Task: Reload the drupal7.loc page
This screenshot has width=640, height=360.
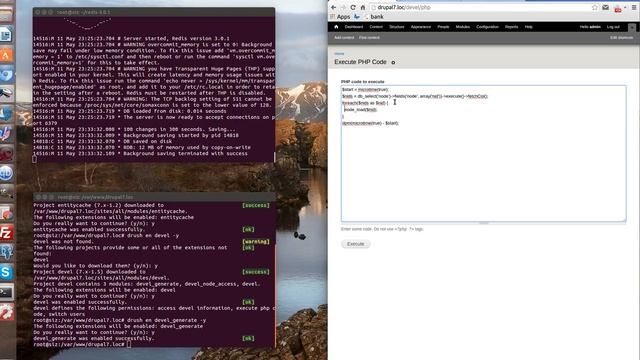Action: pos(353,7)
